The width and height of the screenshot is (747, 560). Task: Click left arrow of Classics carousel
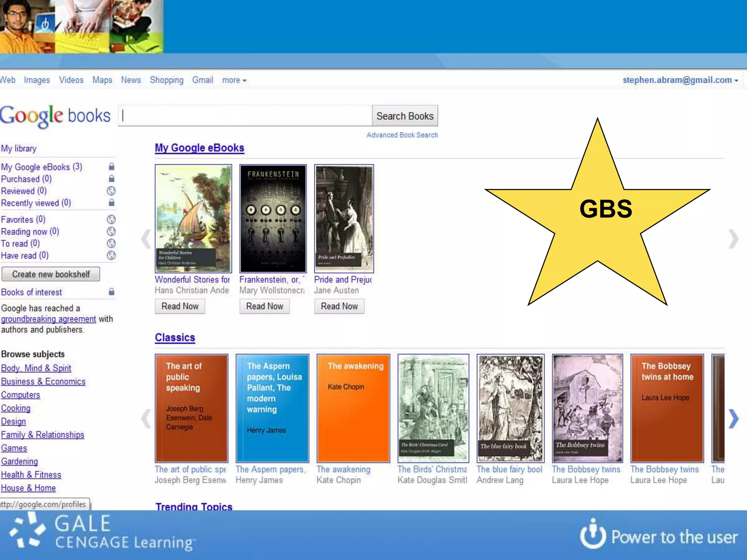146,419
